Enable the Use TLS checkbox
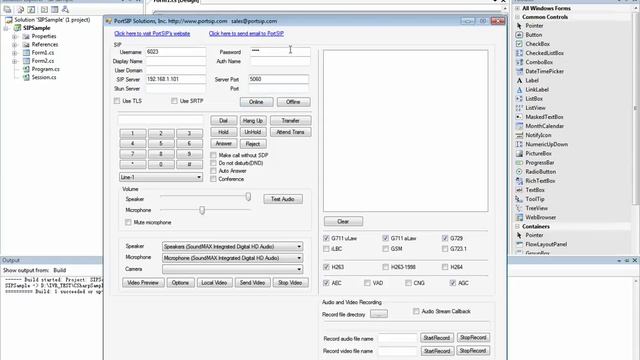Viewport: 640px width, 360px height. click(117, 101)
